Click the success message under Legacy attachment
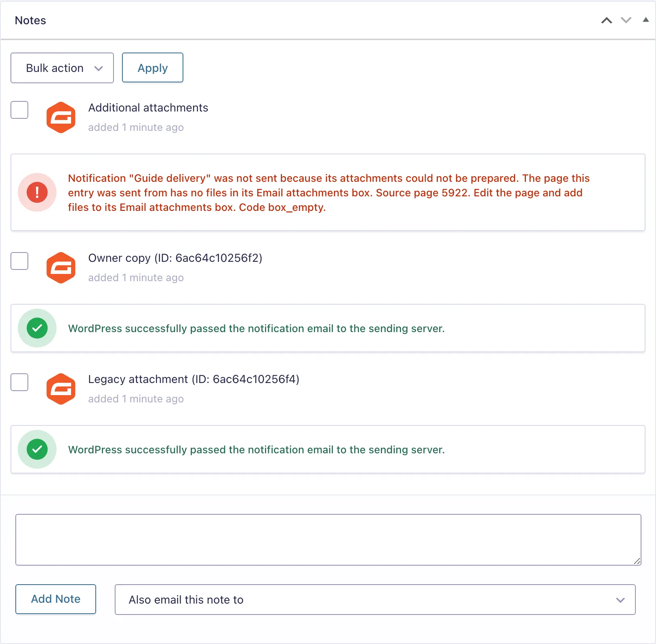Screen dimensions: 656x644 pos(257,450)
